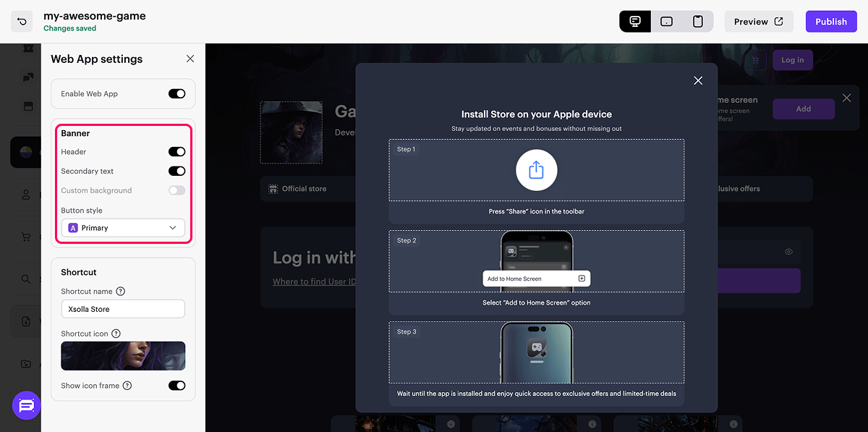The width and height of the screenshot is (868, 432).
Task: Close the Install Store dialog
Action: [x=698, y=81]
